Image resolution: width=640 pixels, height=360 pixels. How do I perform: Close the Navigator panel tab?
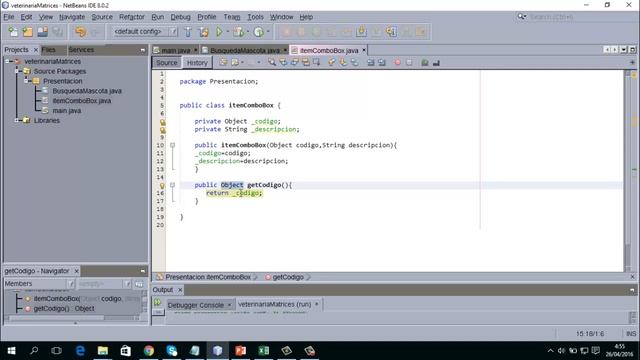pos(76,271)
